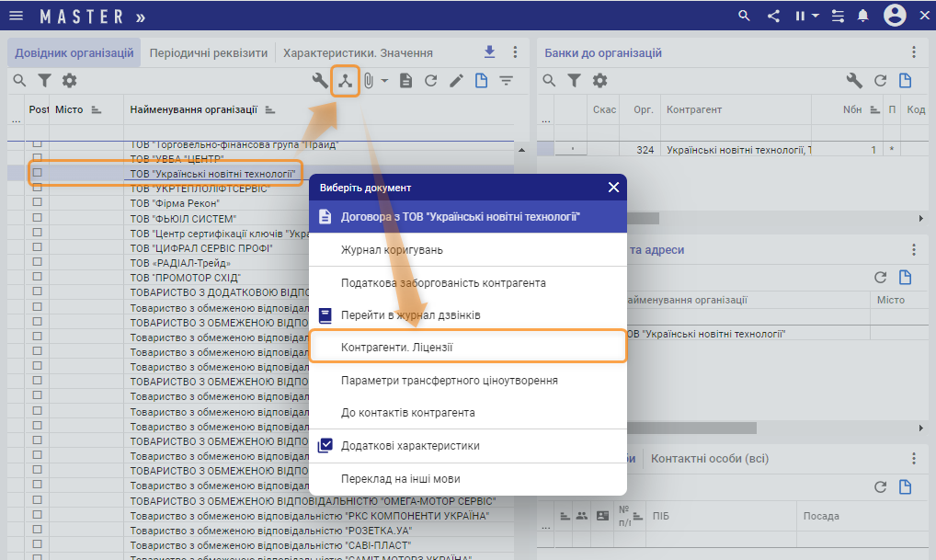Choose "Журнал коригувань" from document list

coord(392,250)
